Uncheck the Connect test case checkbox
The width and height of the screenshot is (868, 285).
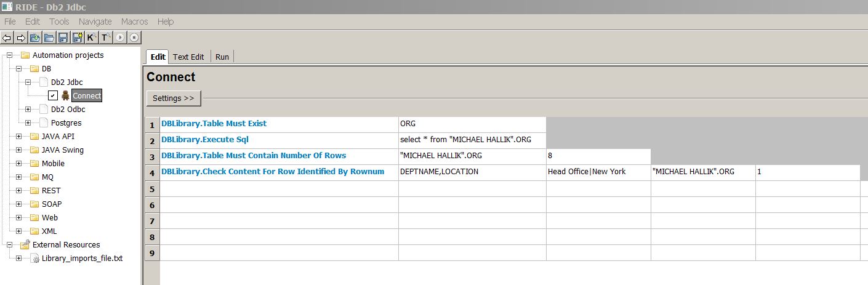[x=53, y=95]
